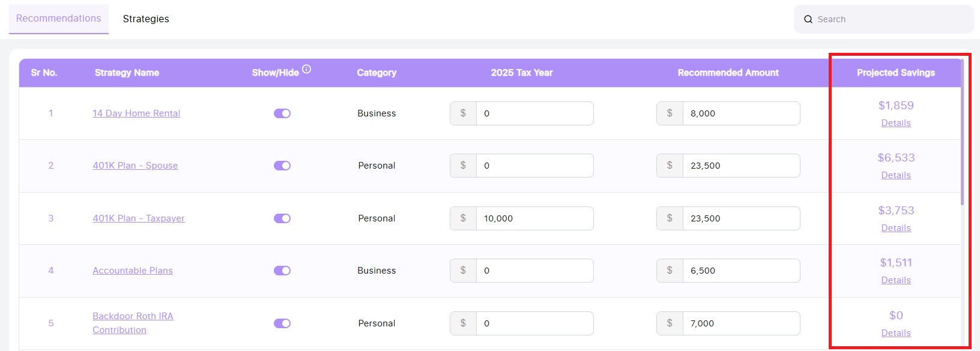Click the table vertical scrollbar
The height and width of the screenshot is (351, 980).
click(x=962, y=132)
